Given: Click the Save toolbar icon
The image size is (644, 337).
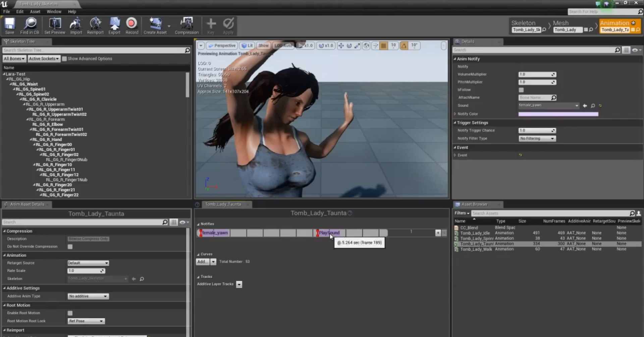Looking at the screenshot, I should (9, 26).
